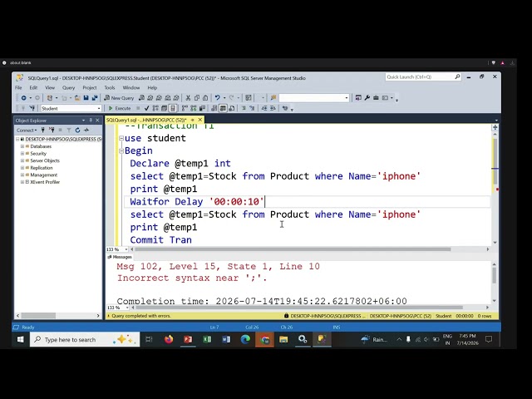
Task: Open the Project menu
Action: click(90, 87)
